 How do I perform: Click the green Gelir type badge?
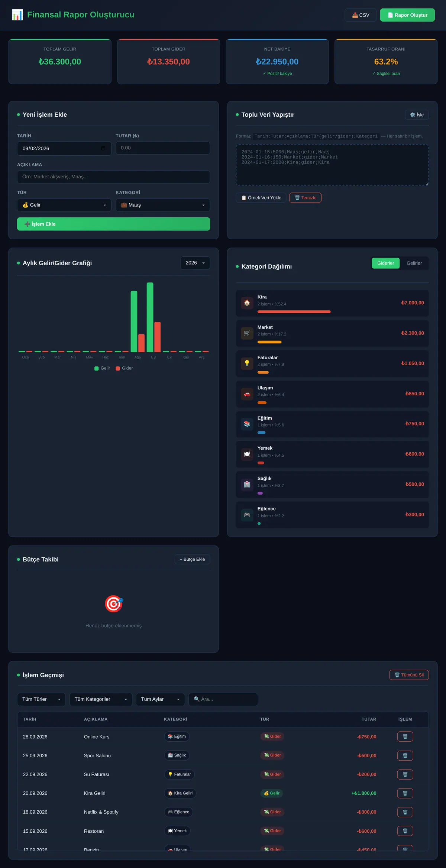(272, 793)
